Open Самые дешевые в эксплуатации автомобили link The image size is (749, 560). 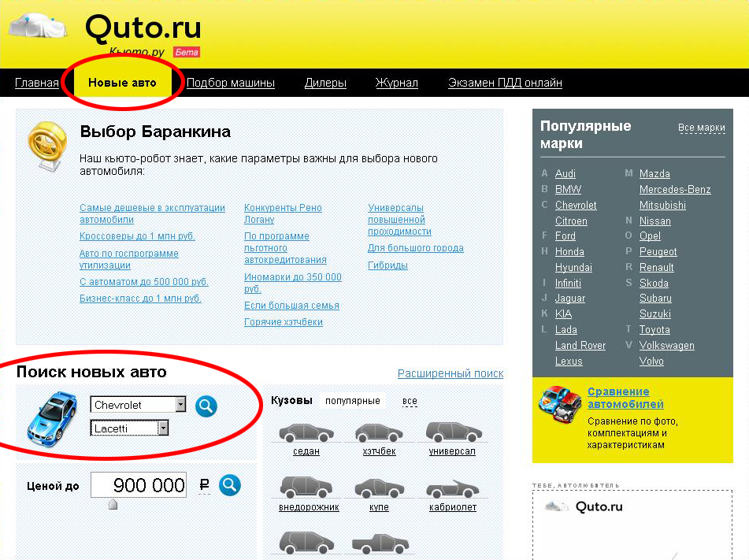[x=152, y=213]
